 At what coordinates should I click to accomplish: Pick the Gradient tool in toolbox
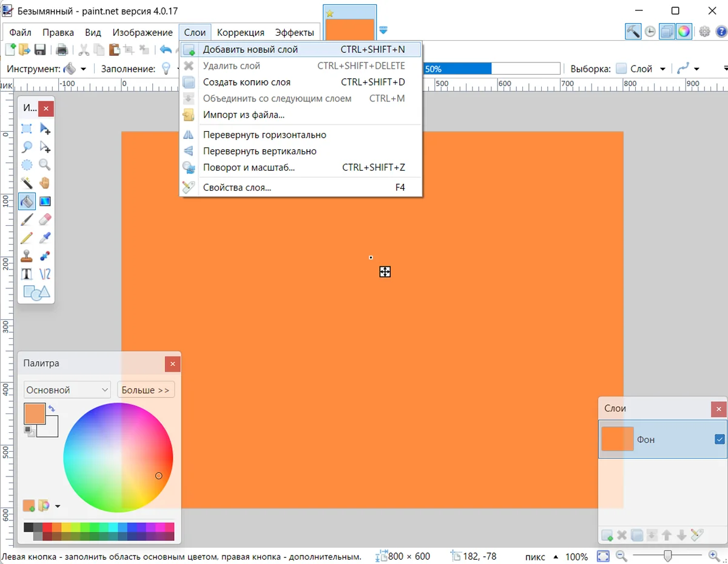coord(45,201)
